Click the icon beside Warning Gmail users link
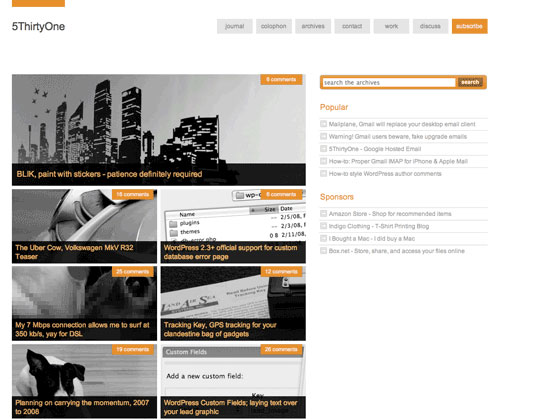 click(x=323, y=136)
